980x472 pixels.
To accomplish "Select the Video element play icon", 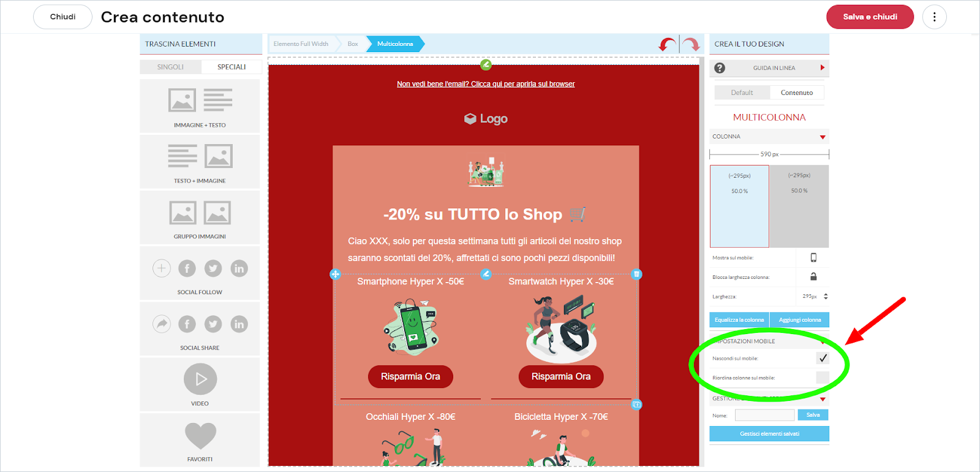I will 200,379.
